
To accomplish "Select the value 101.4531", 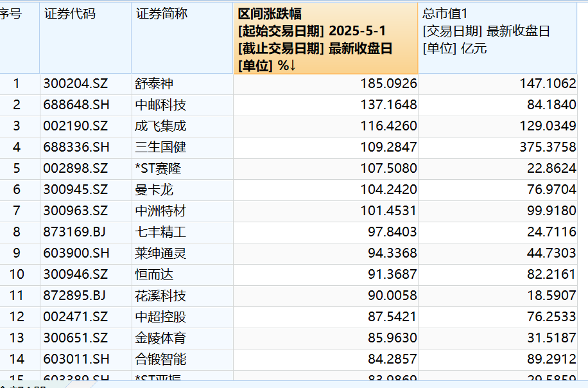I will tap(388, 211).
